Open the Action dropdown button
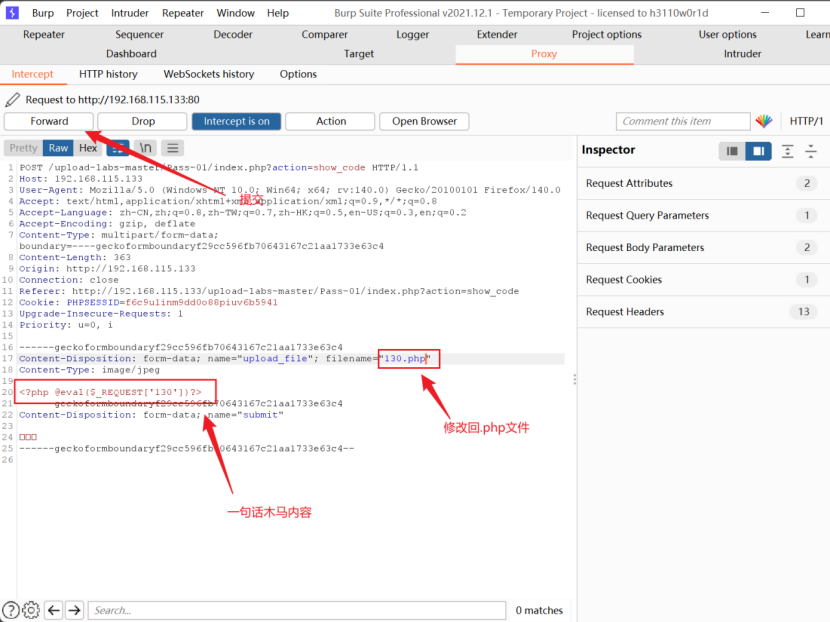The width and height of the screenshot is (830, 622). [330, 121]
